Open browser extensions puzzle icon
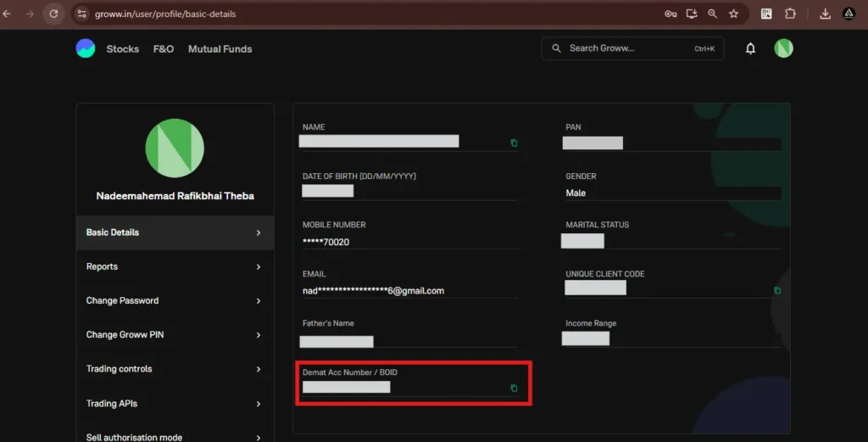 click(x=790, y=14)
